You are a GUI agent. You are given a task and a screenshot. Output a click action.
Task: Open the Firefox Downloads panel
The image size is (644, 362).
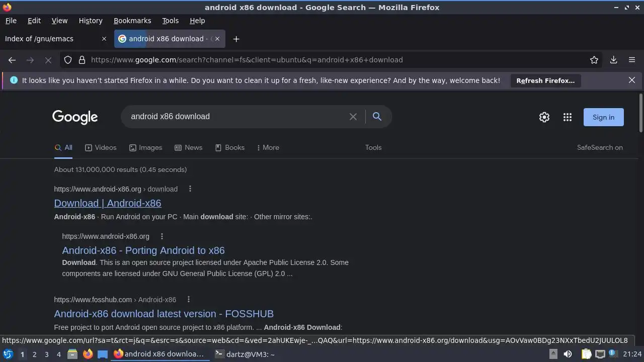coord(614,60)
